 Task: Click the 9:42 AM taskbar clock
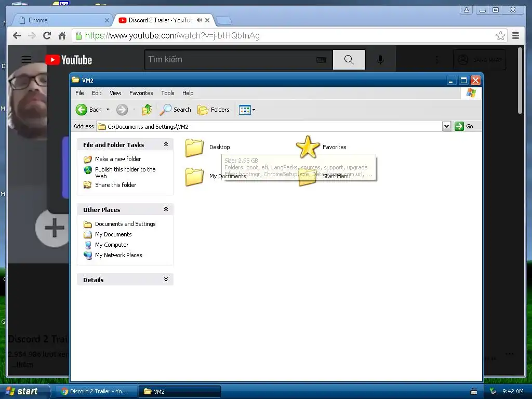(513, 391)
